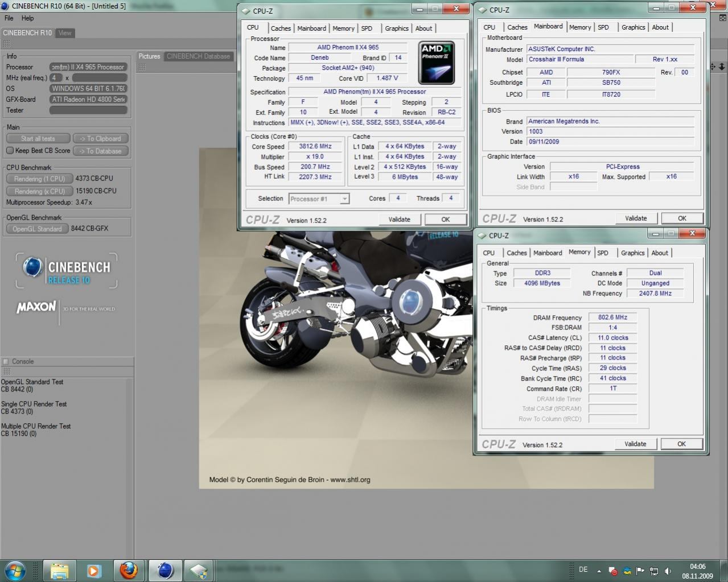The height and width of the screenshot is (582, 728).
Task: Open Windows Explorer folder taskbar icon
Action: point(59,570)
